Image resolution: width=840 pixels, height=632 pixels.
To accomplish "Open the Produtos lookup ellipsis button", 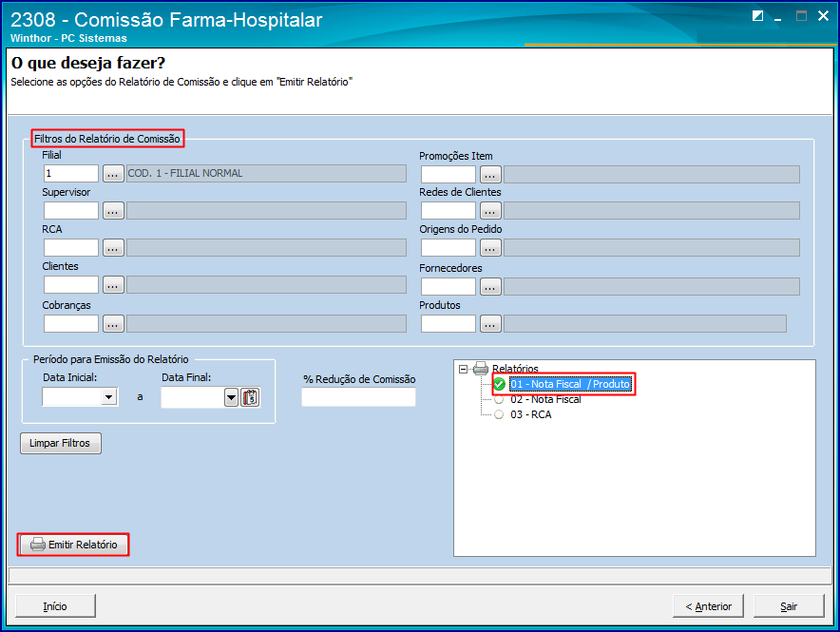I will (490, 323).
